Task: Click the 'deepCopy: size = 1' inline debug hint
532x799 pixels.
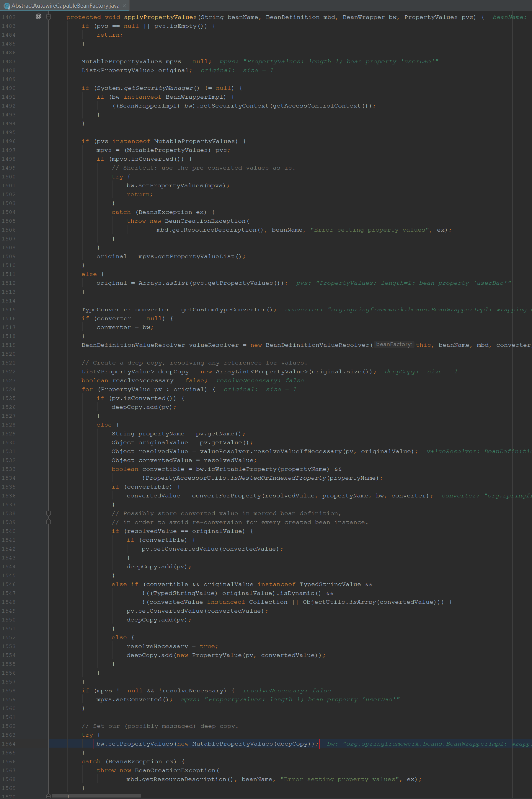Action: coord(421,371)
